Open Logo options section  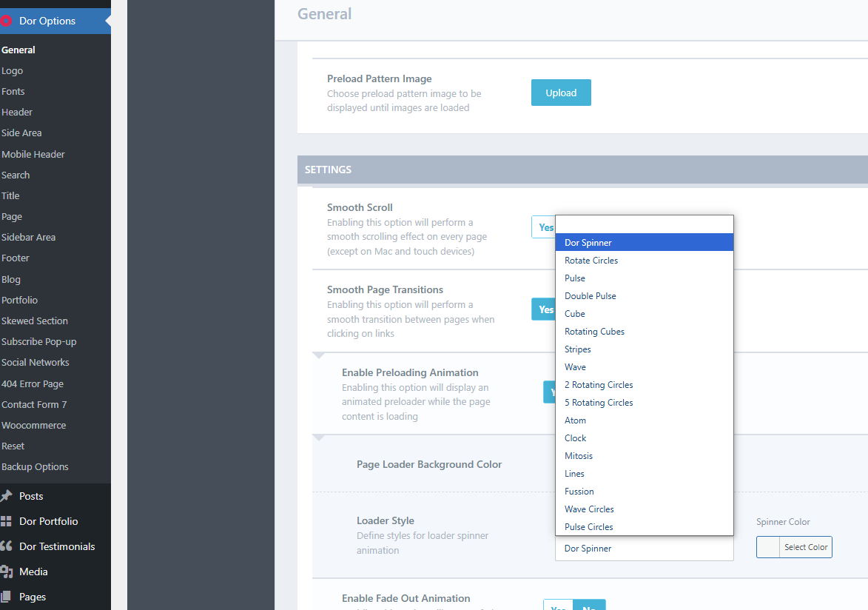pyautogui.click(x=12, y=71)
